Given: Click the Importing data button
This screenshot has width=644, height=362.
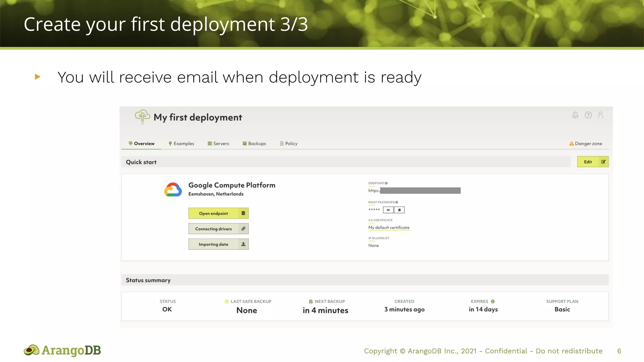Looking at the screenshot, I should pyautogui.click(x=219, y=244).
